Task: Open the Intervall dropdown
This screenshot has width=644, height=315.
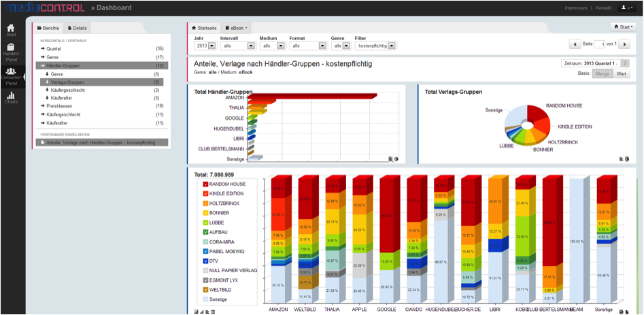Action: click(238, 46)
